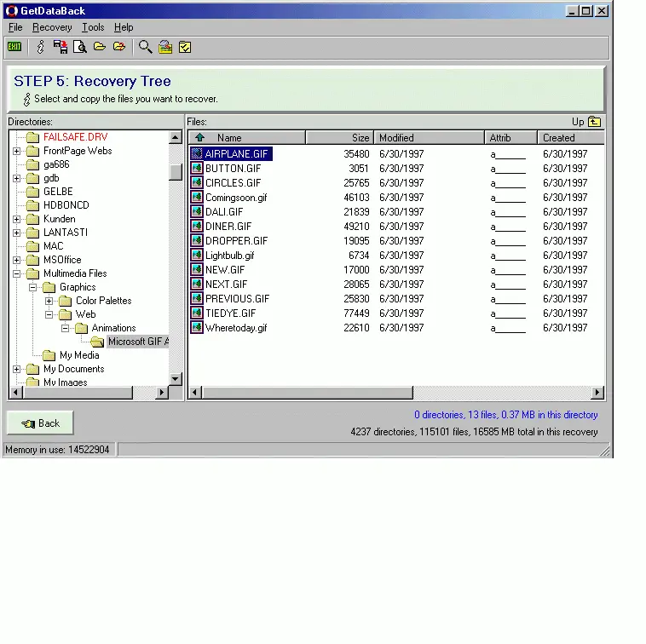Click the document preview magnifier icon

coord(79,47)
